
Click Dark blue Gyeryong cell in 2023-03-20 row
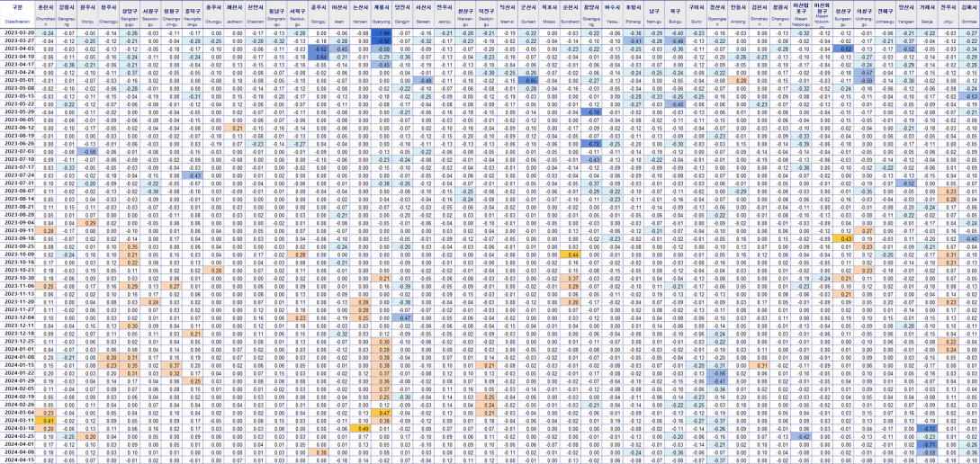382,32
